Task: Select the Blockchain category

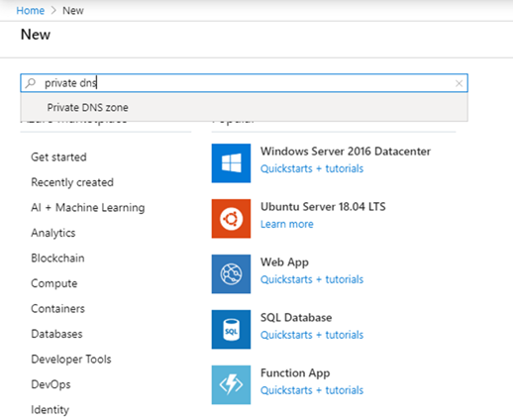Action: [x=57, y=258]
